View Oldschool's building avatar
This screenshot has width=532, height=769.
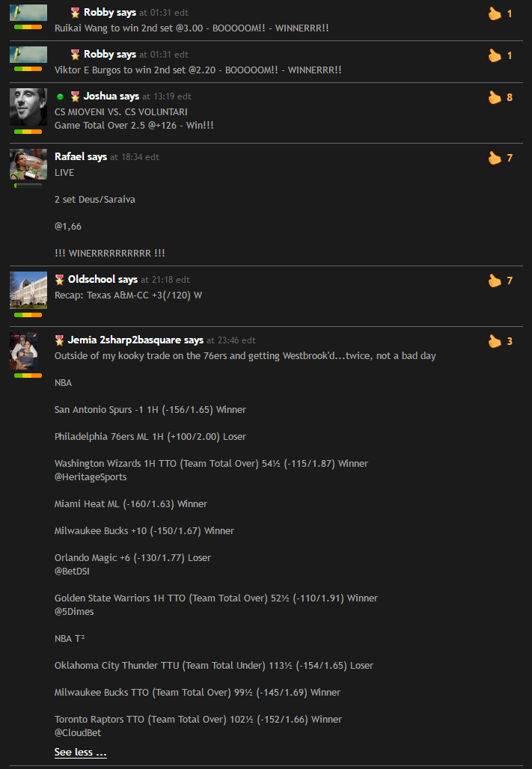click(28, 290)
